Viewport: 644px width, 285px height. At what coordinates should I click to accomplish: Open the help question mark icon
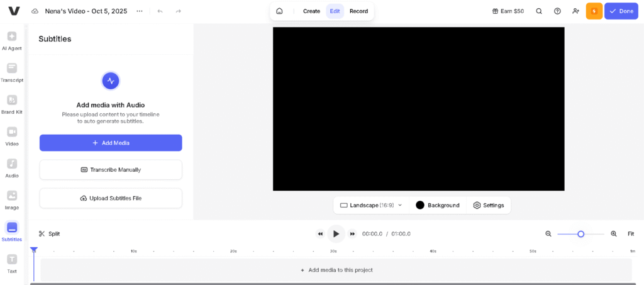(x=557, y=11)
